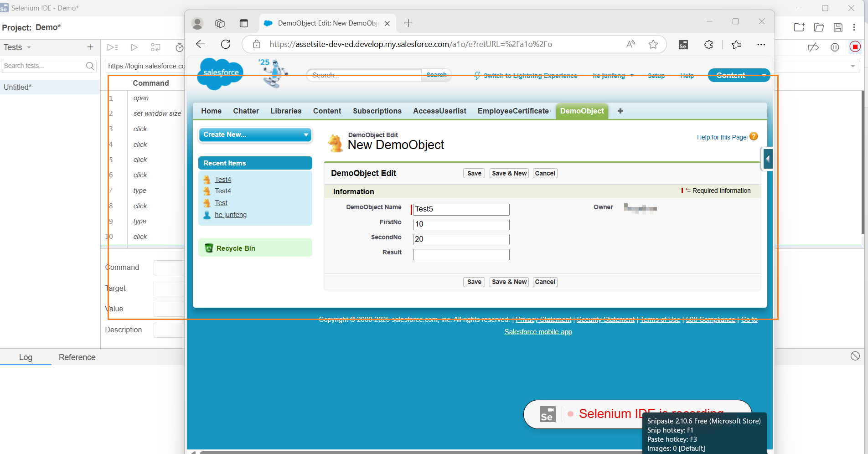Open project folder icon in Selenium IDE
Image resolution: width=868 pixels, height=454 pixels.
(x=819, y=27)
